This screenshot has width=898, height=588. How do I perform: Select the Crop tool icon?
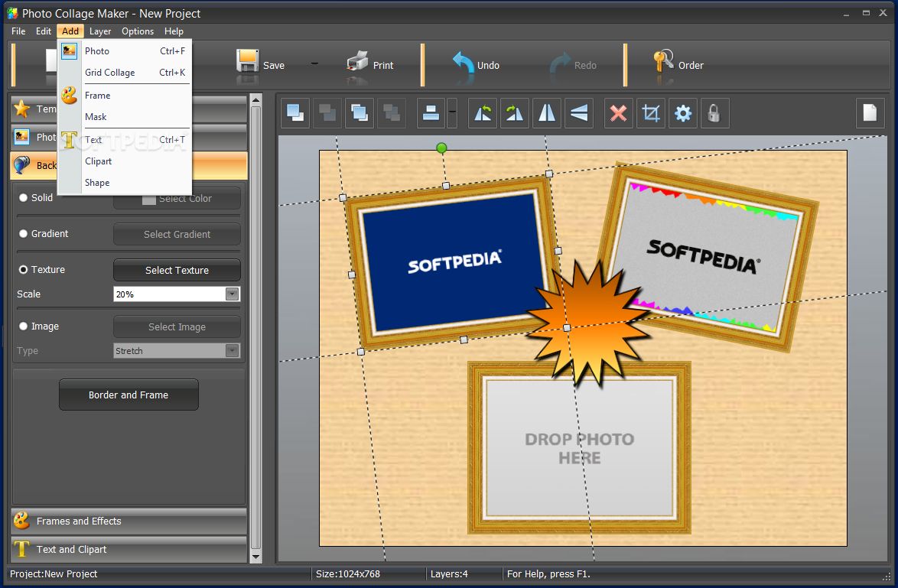[x=651, y=113]
